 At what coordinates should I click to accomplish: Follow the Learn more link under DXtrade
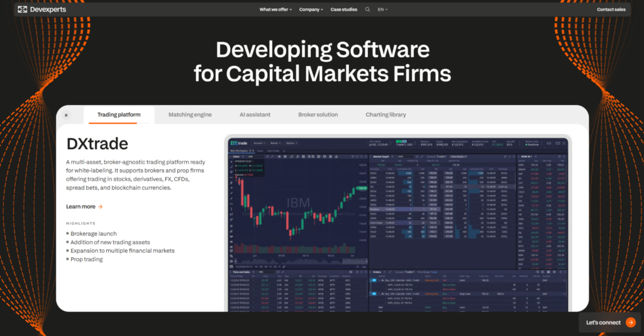tap(84, 206)
